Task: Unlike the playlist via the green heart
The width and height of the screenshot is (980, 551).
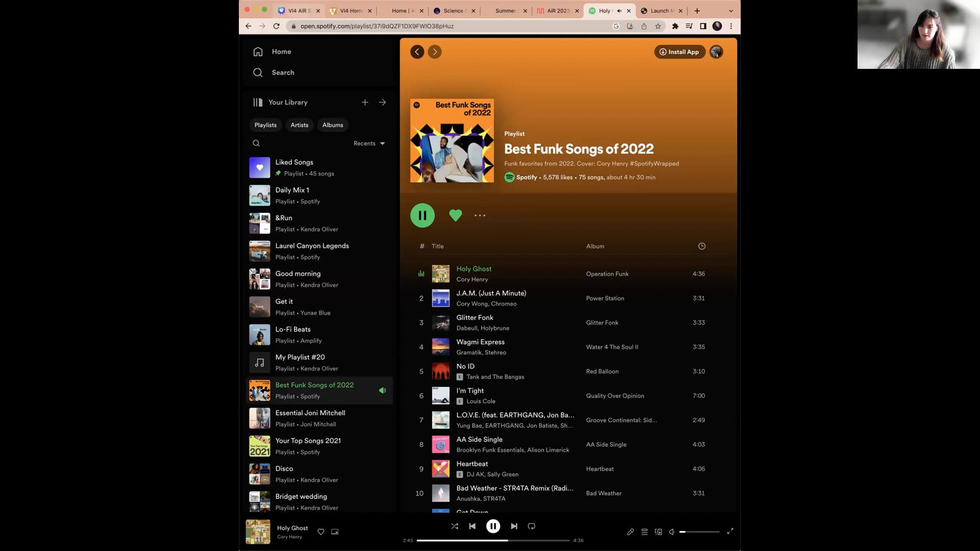Action: pyautogui.click(x=455, y=215)
